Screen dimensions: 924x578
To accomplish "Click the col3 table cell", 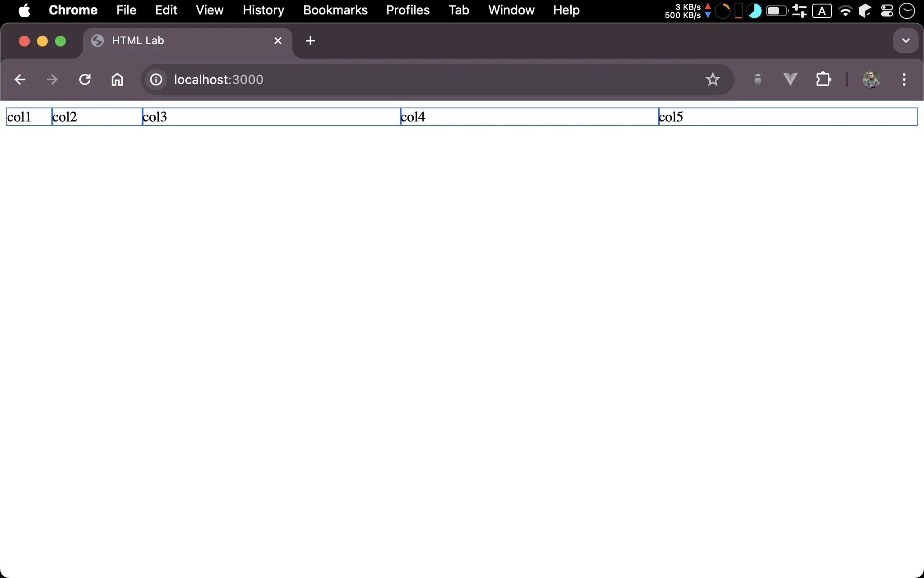I will (x=271, y=117).
